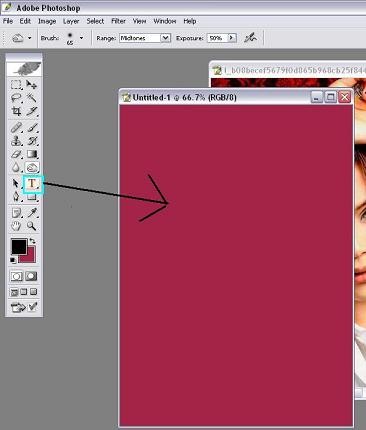The width and height of the screenshot is (366, 430).
Task: Switch to Standard editing mode
Action: pos(16,276)
